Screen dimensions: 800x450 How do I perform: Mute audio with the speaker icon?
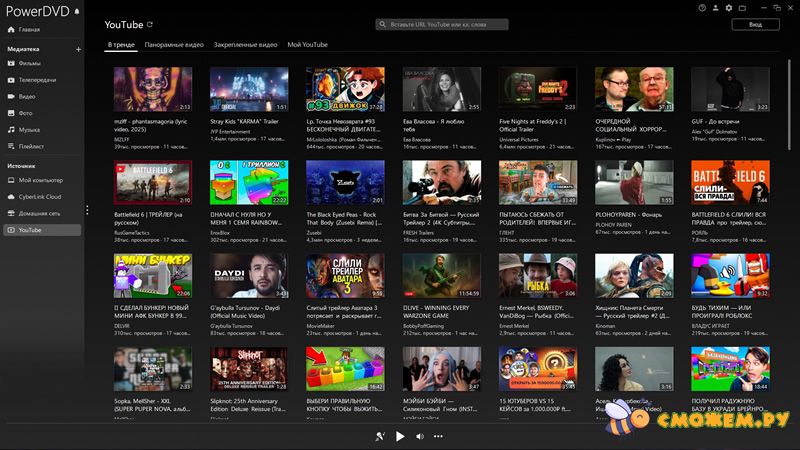click(x=420, y=436)
